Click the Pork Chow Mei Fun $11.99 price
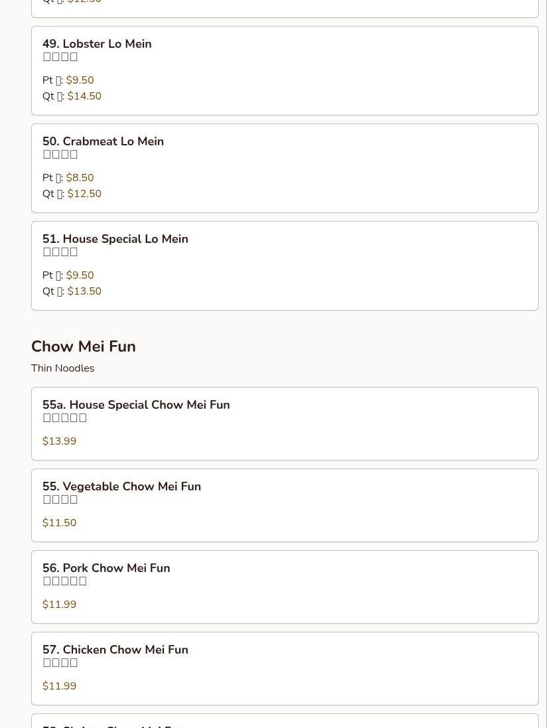Viewport: 560px width, 728px height. tap(59, 605)
